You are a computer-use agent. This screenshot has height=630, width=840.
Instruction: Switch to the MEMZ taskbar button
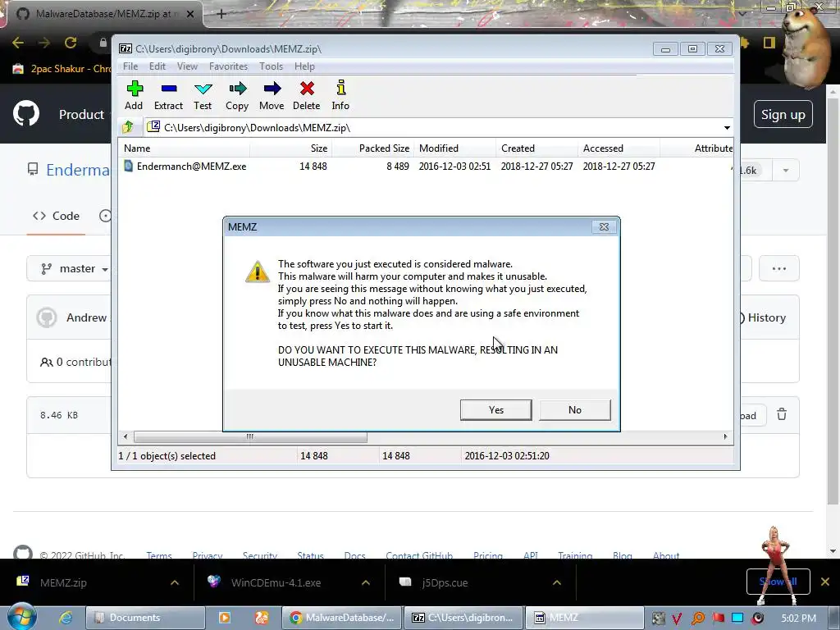coord(584,618)
